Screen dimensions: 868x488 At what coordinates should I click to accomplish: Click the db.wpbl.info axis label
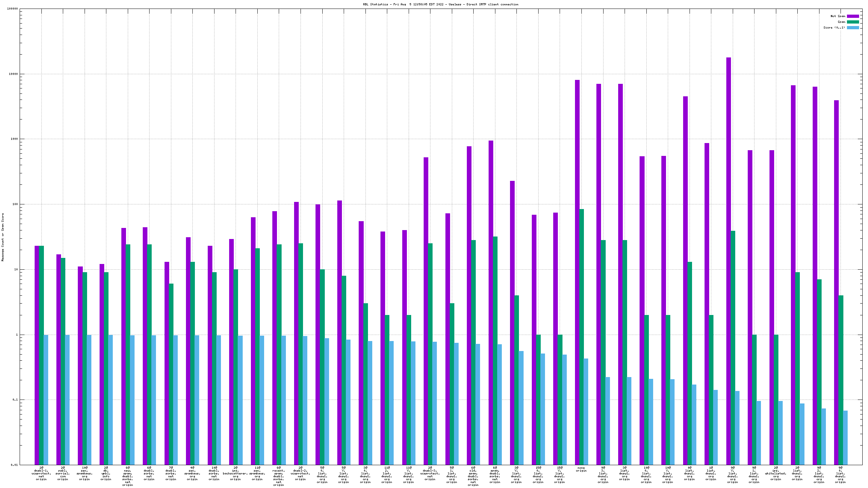106,473
